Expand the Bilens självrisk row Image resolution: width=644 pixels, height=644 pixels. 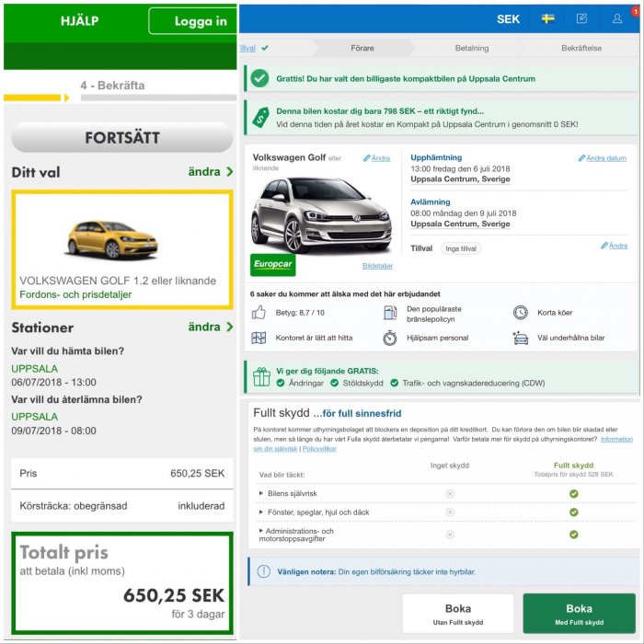pyautogui.click(x=291, y=493)
